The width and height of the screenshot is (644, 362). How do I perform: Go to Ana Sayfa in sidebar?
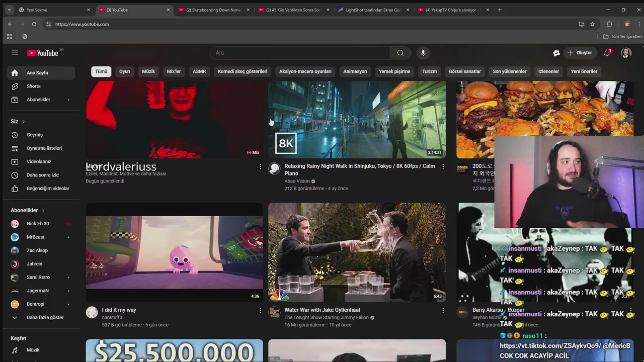coord(41,73)
